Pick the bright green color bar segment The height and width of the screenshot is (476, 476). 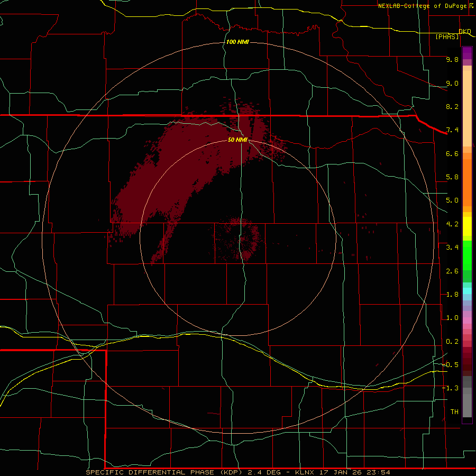click(x=467, y=255)
